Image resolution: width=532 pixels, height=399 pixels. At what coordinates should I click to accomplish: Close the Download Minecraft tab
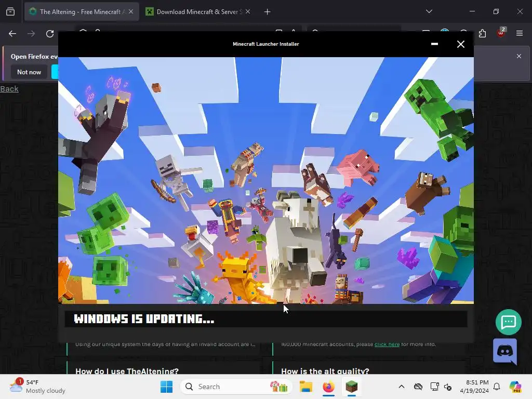point(248,11)
